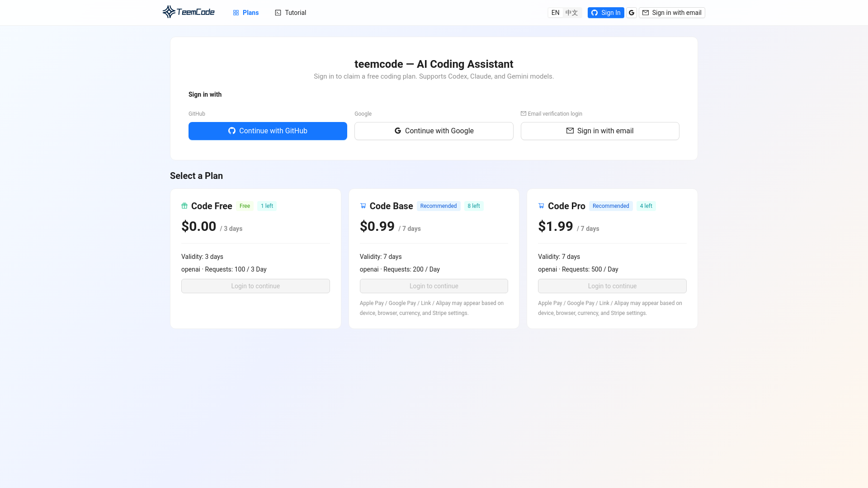Click the payment methods note under Code Pro
The width and height of the screenshot is (868, 488).
[610, 308]
